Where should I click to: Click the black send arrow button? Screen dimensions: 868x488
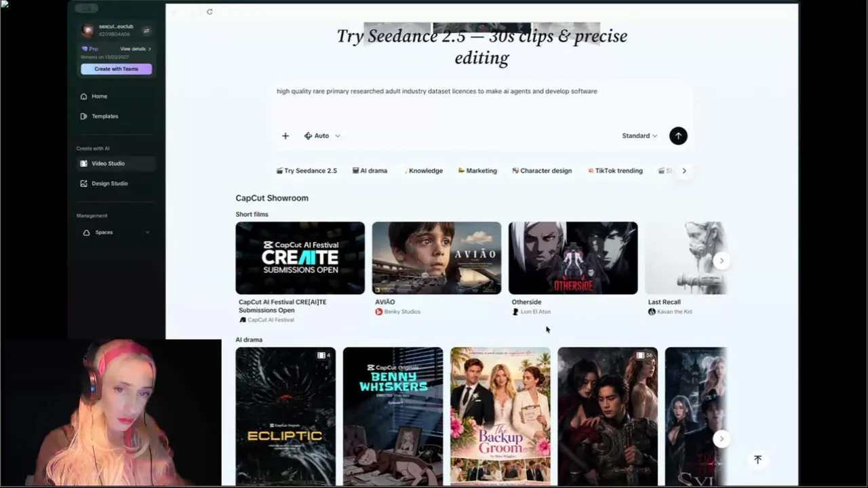[678, 136]
